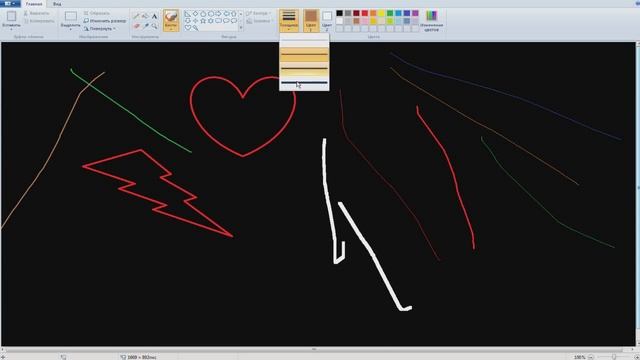Choose the four-point star shape
Image resolution: width=640 pixels, height=360 pixels.
(x=195, y=21)
